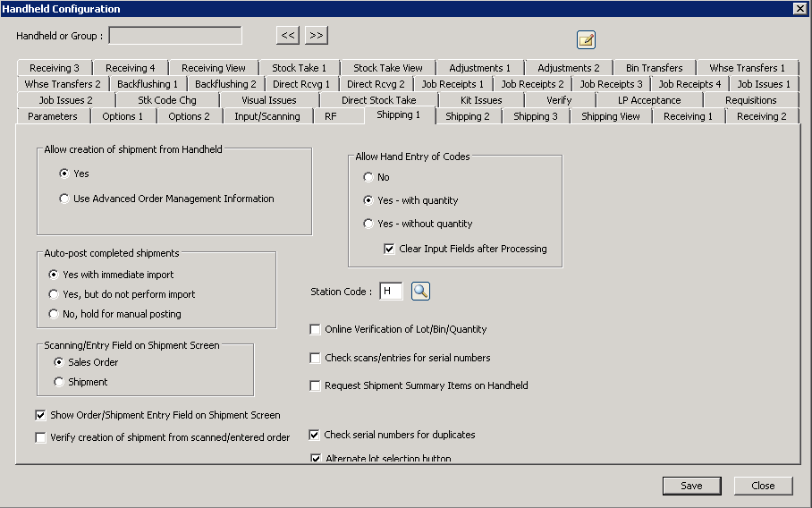
Task: Click the Station Code lookup magnifier icon
Action: click(421, 292)
